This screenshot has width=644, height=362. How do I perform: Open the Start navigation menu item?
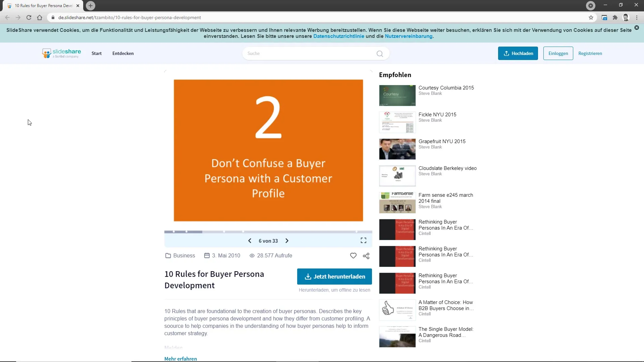[96, 53]
